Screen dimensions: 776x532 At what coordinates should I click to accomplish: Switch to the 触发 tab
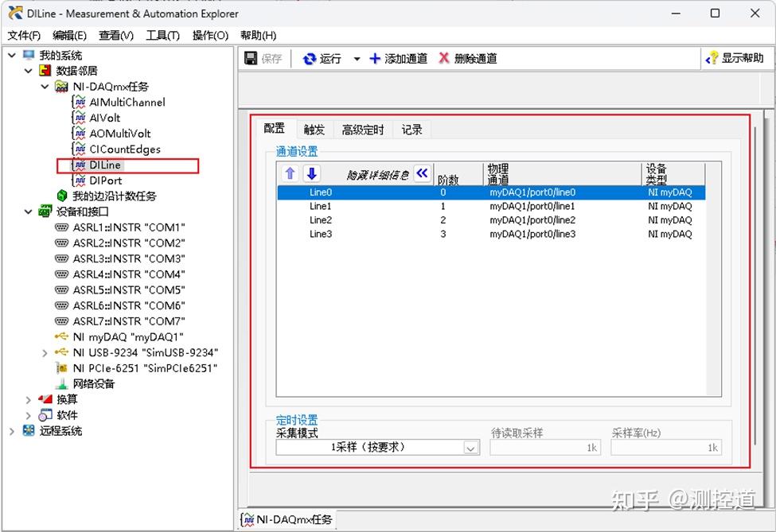(x=314, y=130)
